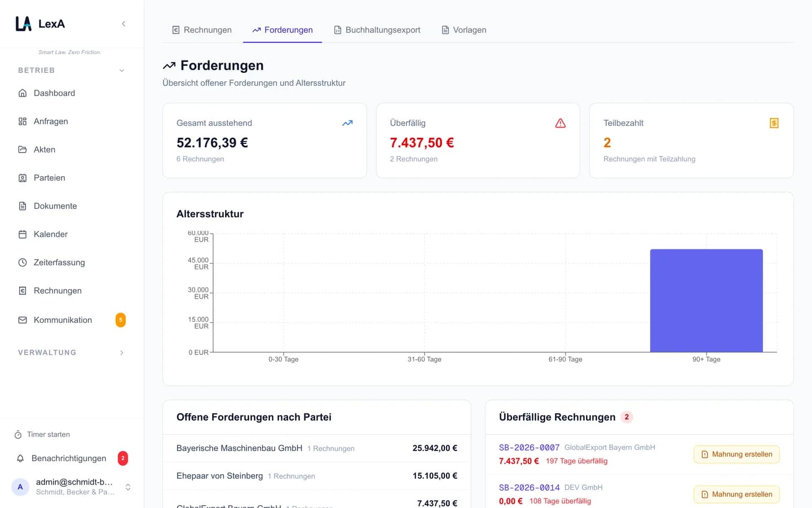
Task: Open invoice link SB-2026-0007
Action: (529, 448)
